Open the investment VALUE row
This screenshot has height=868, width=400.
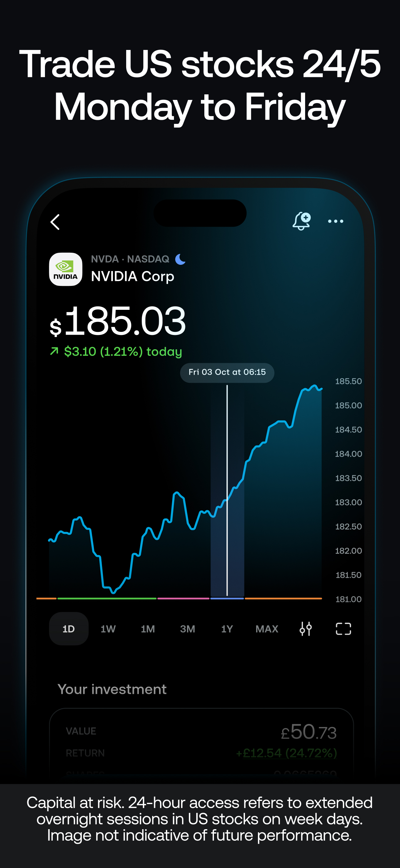(x=201, y=731)
